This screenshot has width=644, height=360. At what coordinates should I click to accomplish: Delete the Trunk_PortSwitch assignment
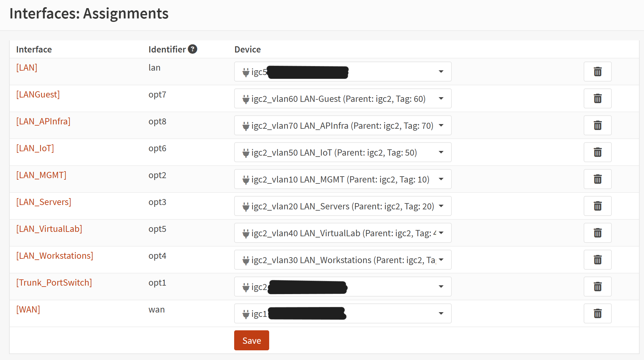point(597,287)
